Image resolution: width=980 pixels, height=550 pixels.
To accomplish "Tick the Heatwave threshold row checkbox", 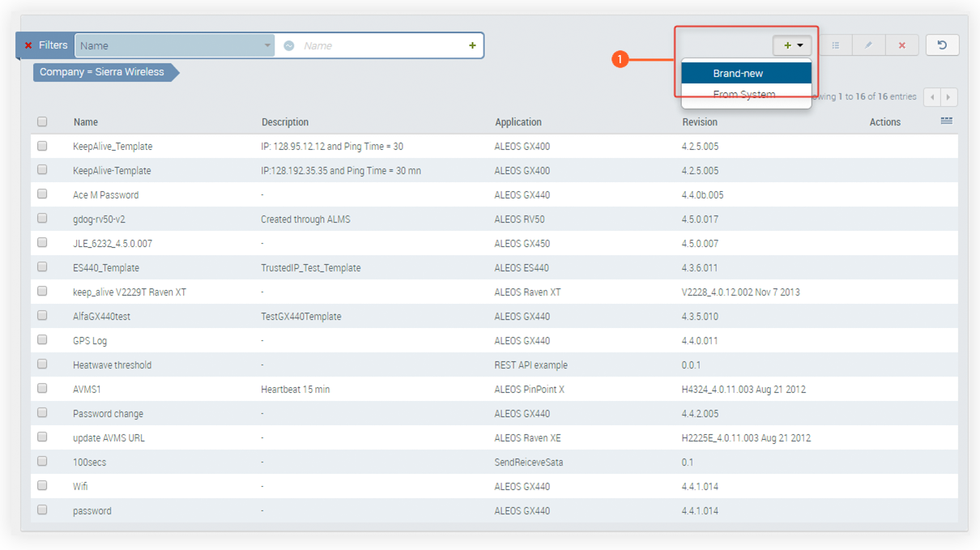I will [42, 365].
